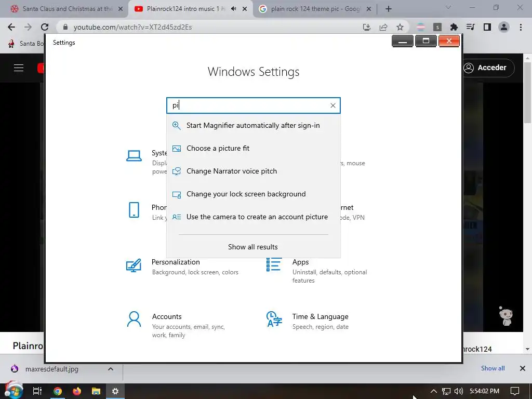Select 'Choose a picture fit' result
532x399 pixels.
253,148
